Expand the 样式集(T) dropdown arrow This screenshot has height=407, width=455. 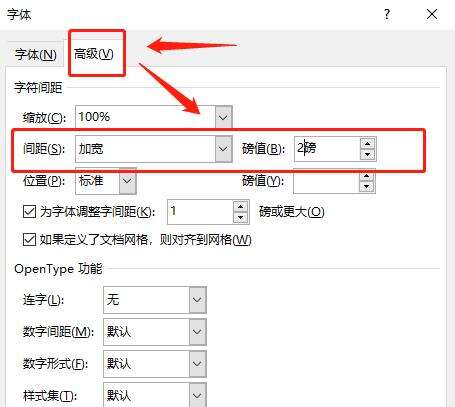pos(197,396)
